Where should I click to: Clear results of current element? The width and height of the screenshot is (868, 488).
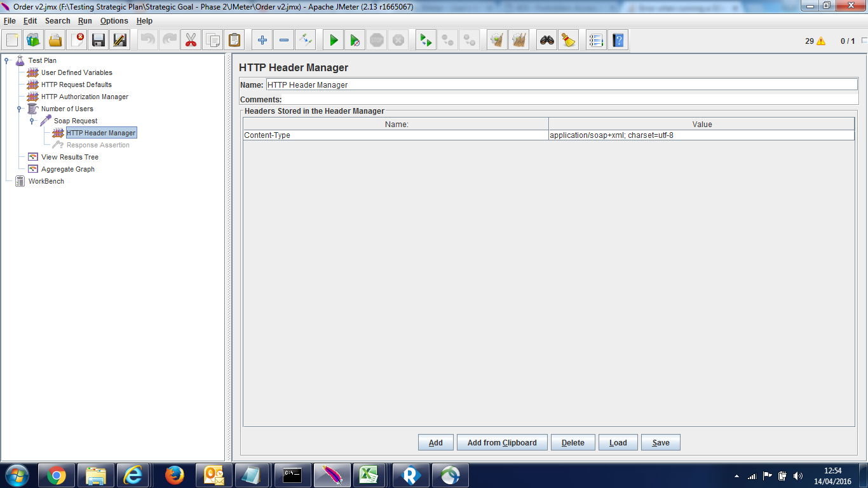[x=497, y=41]
